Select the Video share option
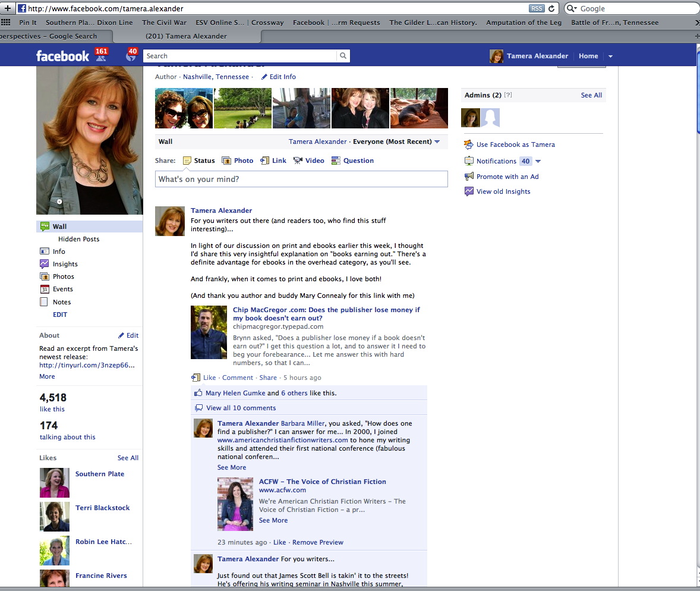Screen dimensions: 700x591 point(309,161)
